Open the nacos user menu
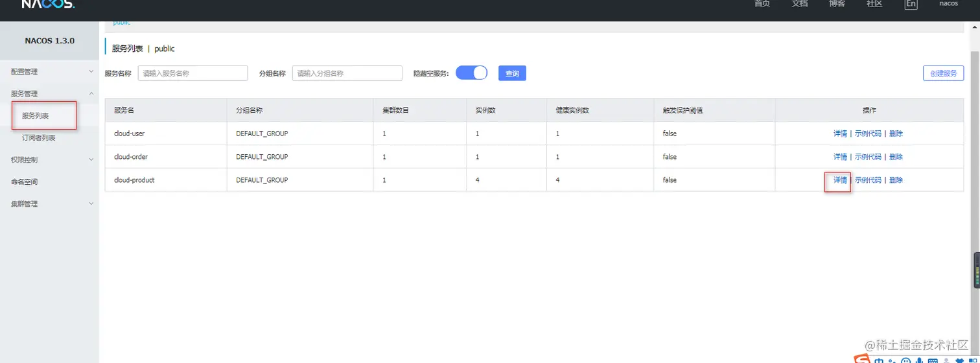 (x=949, y=4)
